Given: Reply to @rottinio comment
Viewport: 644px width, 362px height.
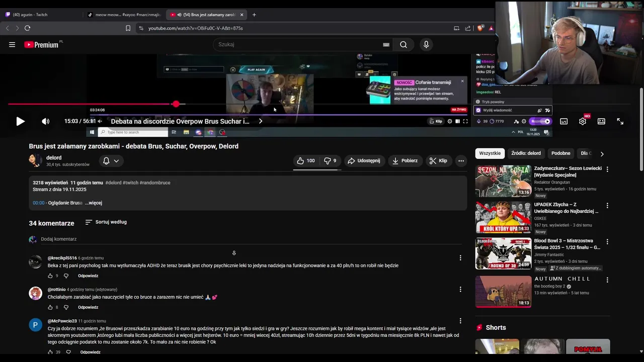Looking at the screenshot, I should click(88, 307).
